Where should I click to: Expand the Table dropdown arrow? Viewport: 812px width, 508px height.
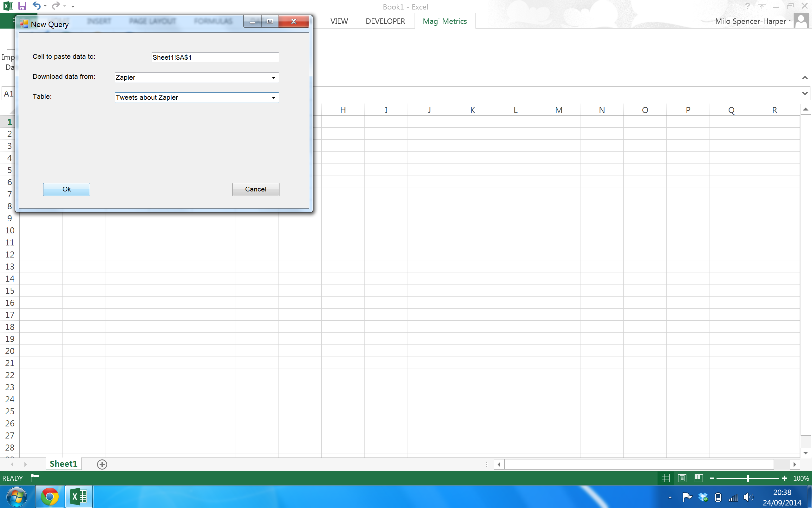[273, 98]
